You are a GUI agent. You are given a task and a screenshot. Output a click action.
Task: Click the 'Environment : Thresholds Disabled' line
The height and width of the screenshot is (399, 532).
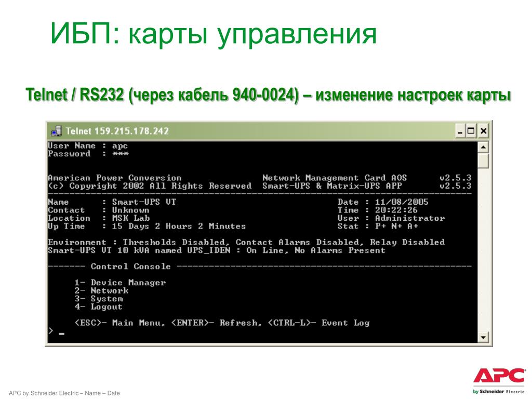(246, 243)
